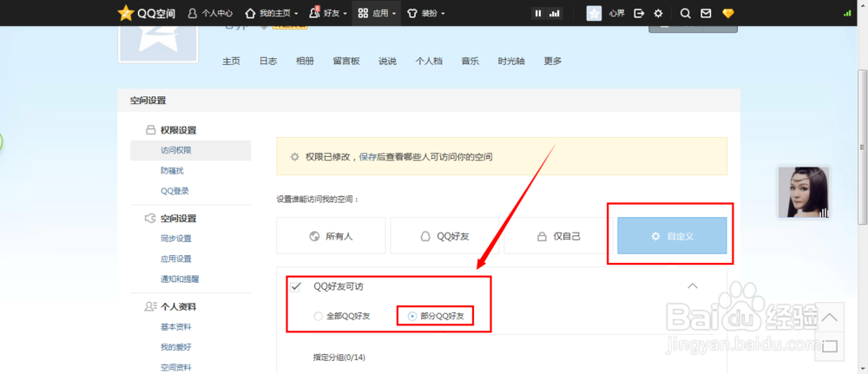Click the music equalizer bars icon
868x374 pixels.
click(x=554, y=14)
